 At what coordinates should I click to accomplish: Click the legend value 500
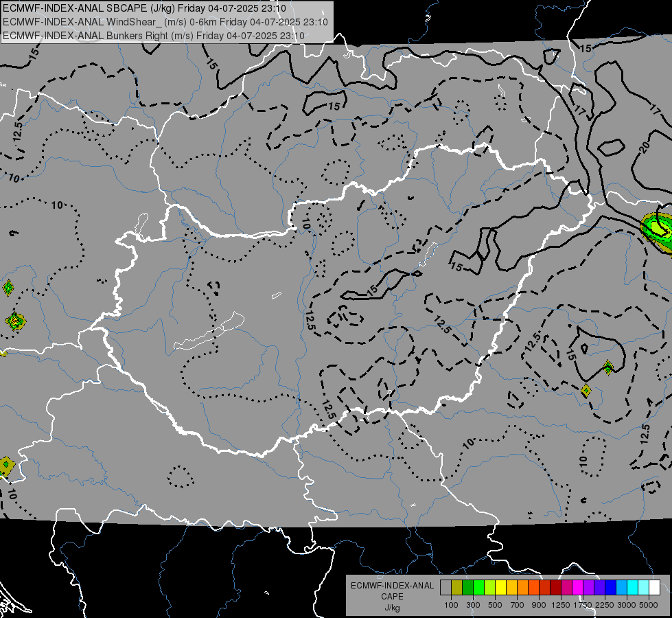pyautogui.click(x=495, y=605)
